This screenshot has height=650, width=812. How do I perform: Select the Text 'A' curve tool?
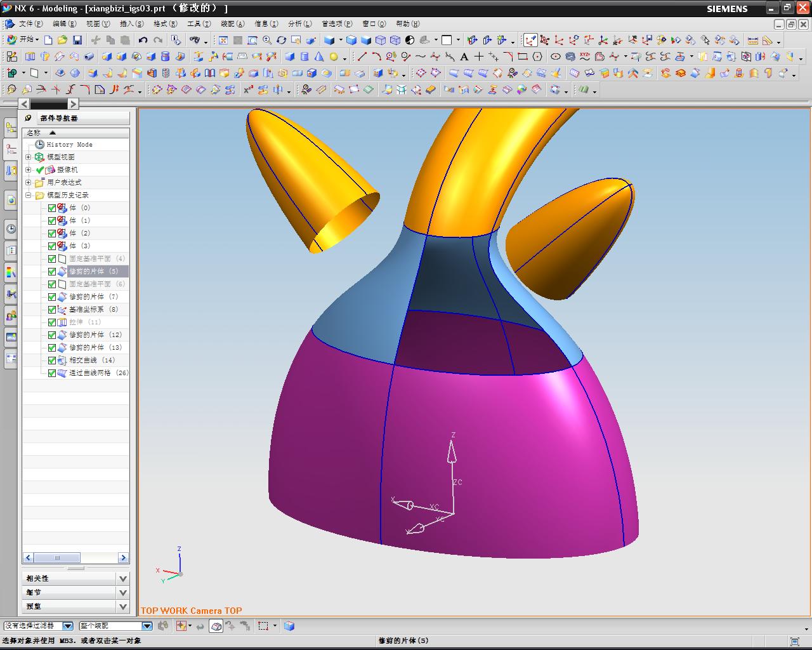(x=464, y=56)
